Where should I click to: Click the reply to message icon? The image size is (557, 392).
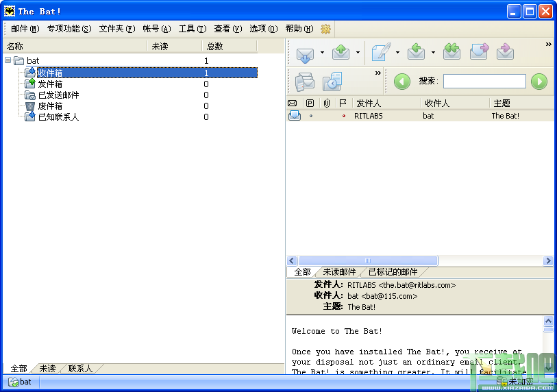[417, 52]
